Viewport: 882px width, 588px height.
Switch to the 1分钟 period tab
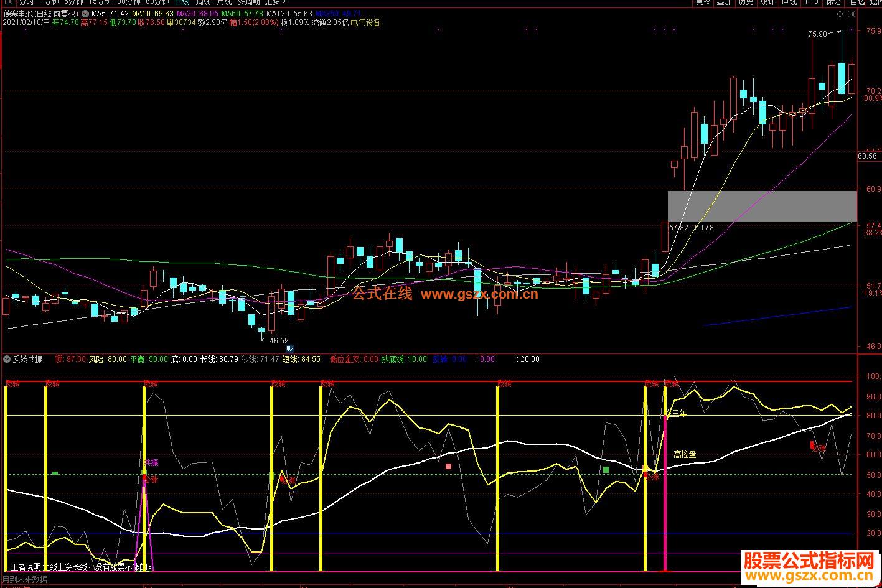coord(49,2)
